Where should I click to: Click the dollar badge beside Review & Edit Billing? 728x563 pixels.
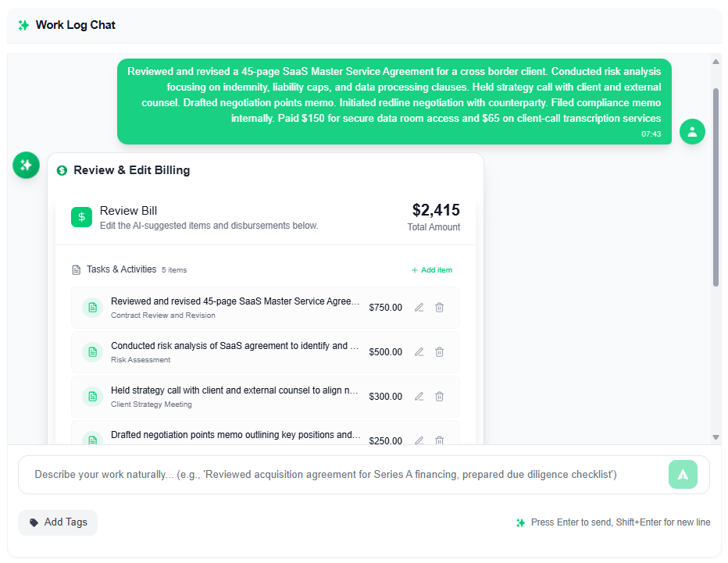pyautogui.click(x=61, y=170)
